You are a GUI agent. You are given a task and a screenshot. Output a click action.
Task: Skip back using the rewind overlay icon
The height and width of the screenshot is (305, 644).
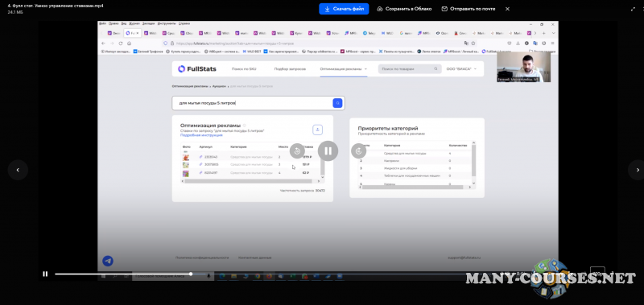coord(297,151)
